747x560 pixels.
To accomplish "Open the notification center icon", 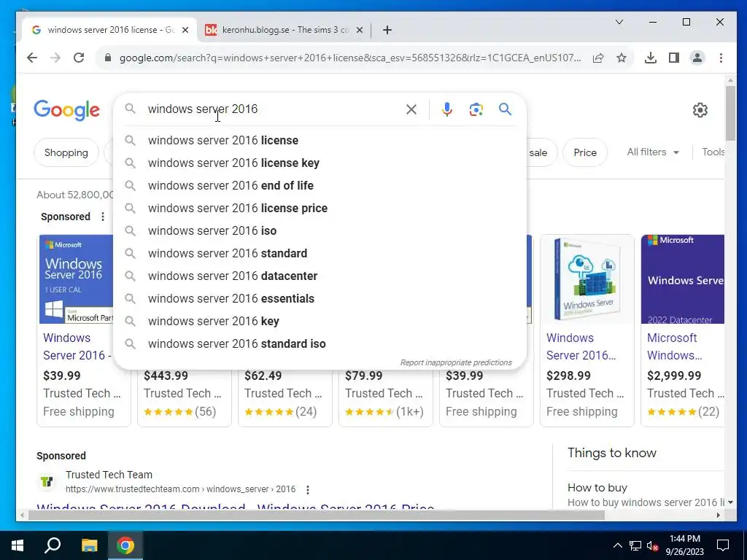I will click(x=723, y=545).
